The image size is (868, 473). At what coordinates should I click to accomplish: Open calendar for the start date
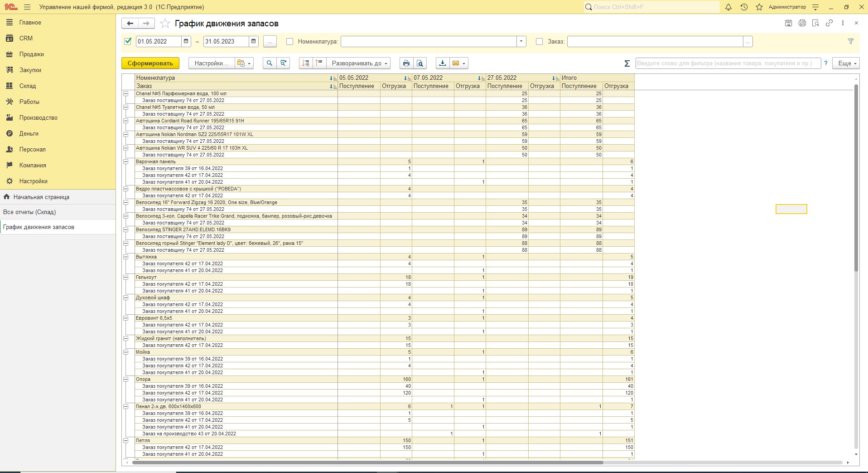pyautogui.click(x=186, y=41)
